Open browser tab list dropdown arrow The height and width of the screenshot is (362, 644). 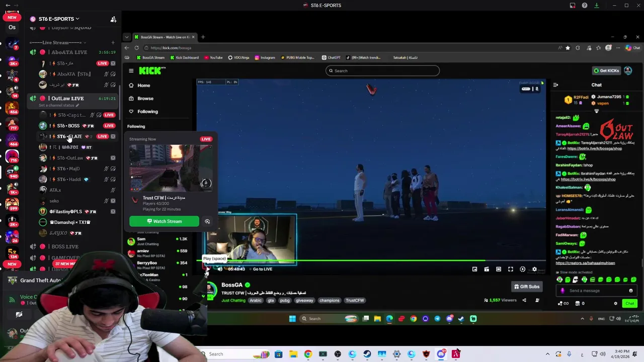pyautogui.click(x=127, y=37)
